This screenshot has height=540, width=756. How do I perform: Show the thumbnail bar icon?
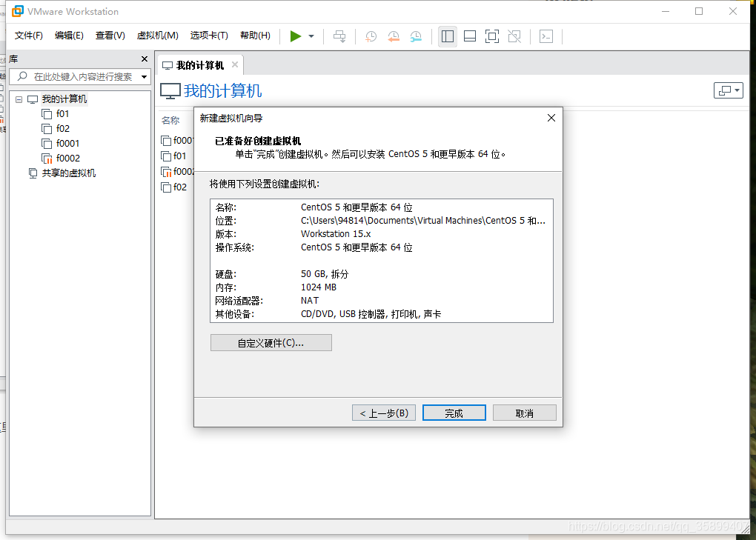[x=469, y=36]
